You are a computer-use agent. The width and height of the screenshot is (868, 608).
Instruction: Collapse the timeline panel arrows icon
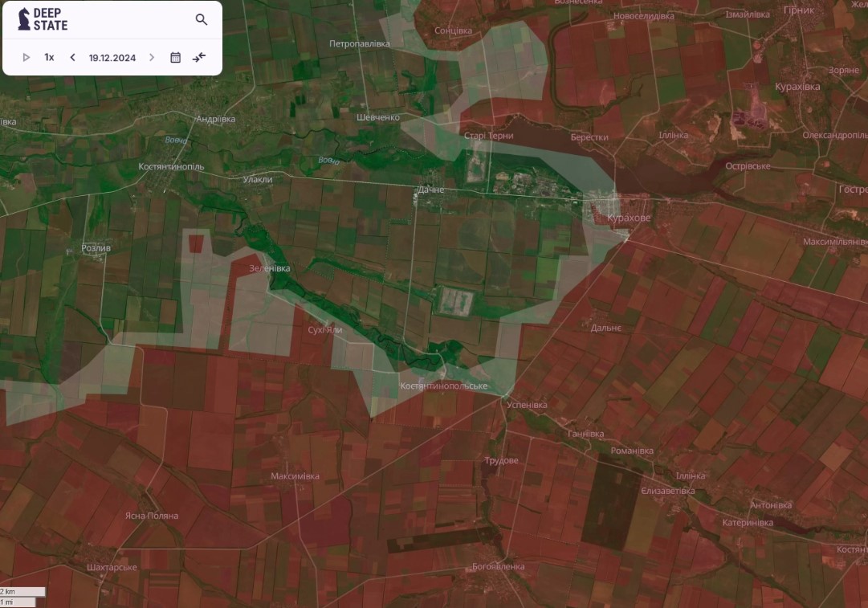coord(199,58)
